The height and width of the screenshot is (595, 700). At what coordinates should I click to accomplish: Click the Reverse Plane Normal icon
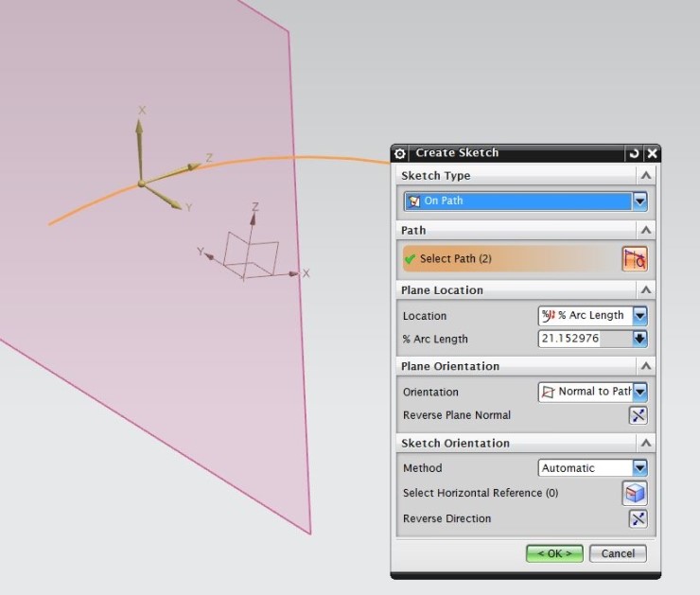click(x=639, y=415)
